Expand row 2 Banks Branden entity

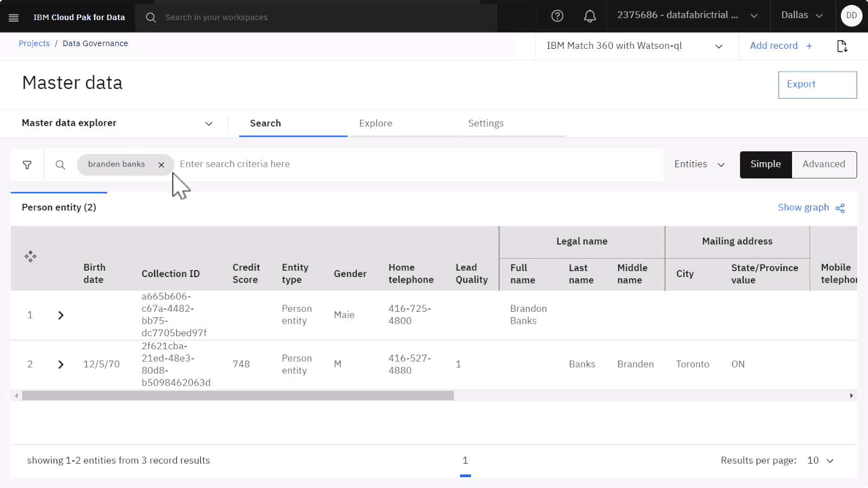61,364
